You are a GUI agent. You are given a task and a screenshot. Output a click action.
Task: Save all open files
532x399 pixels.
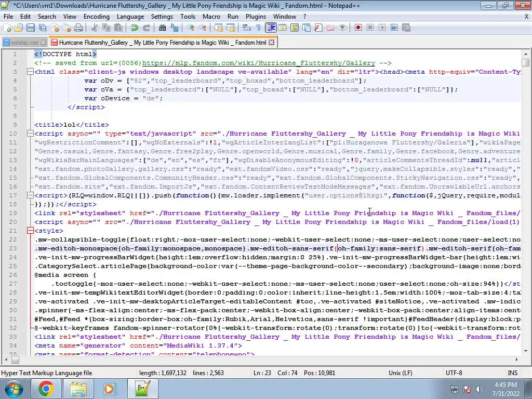pyautogui.click(x=43, y=28)
